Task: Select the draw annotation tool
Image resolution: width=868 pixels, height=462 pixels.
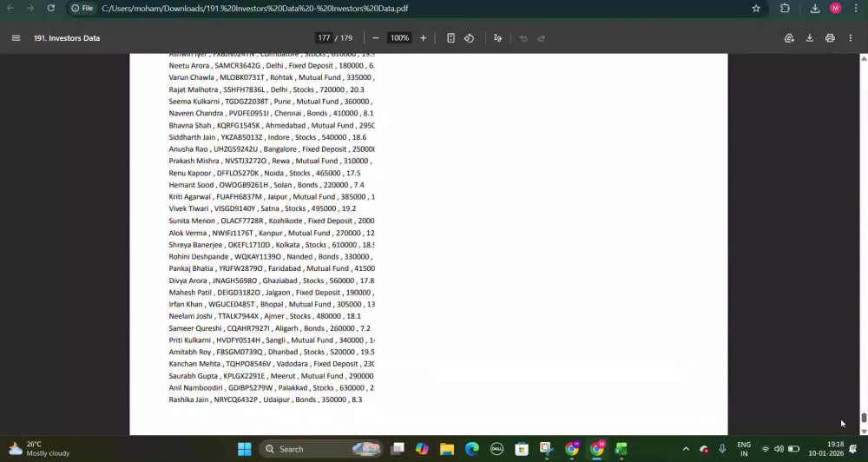Action: tap(497, 38)
